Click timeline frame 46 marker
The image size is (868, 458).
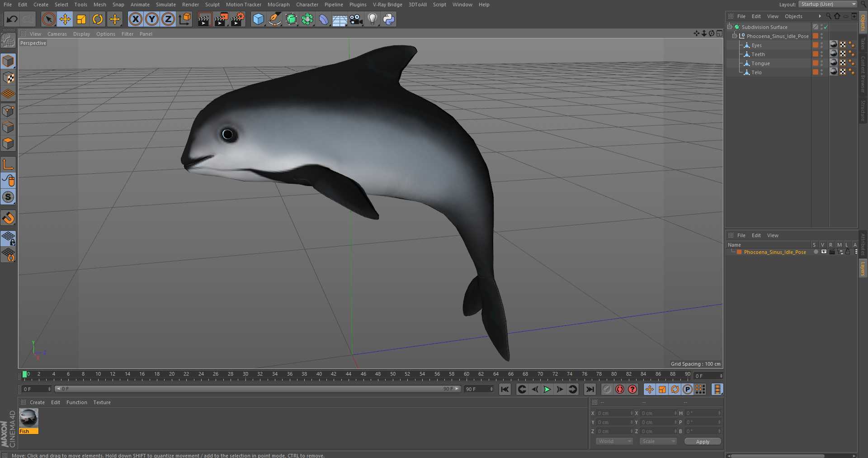(x=363, y=375)
